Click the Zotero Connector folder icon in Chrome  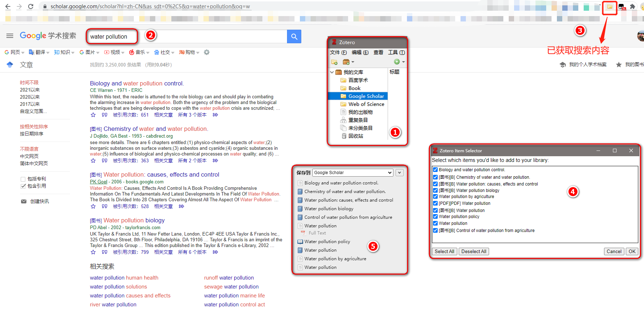pyautogui.click(x=610, y=7)
